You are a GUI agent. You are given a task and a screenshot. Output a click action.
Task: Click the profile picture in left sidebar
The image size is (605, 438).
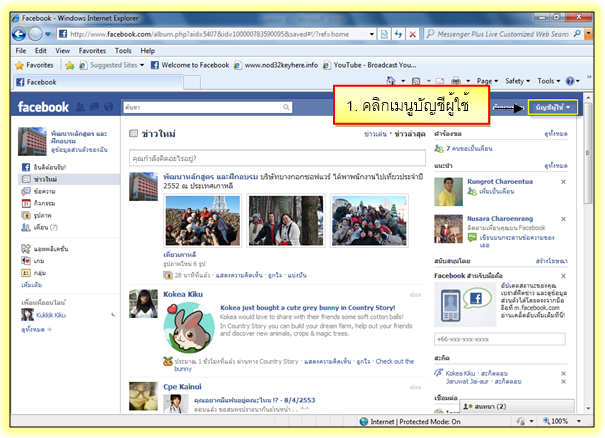pyautogui.click(x=32, y=141)
